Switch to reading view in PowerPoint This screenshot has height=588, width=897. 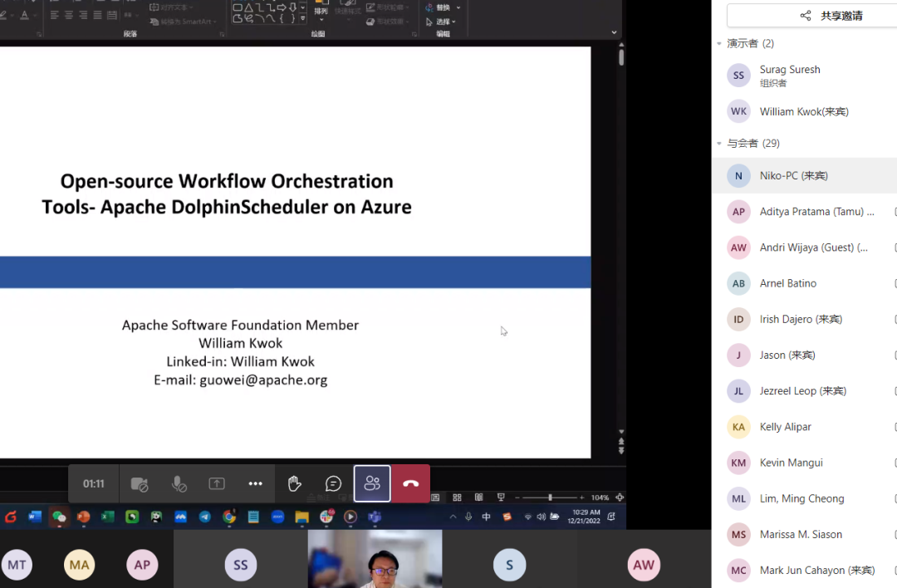pos(479,497)
